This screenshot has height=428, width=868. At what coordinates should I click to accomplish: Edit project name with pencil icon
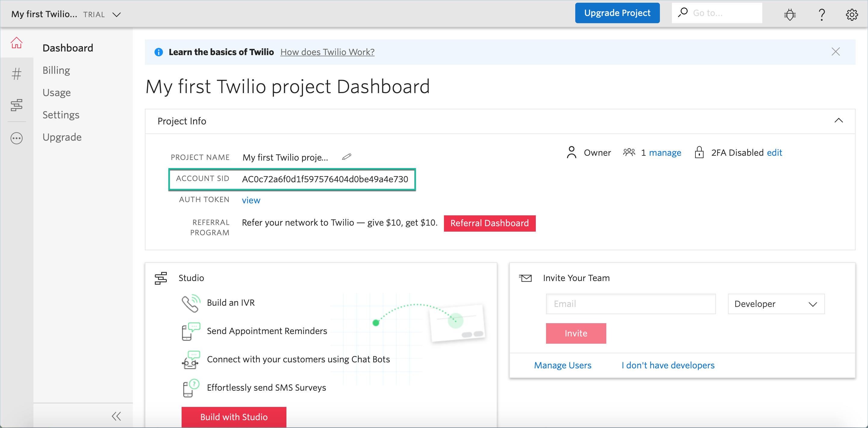(346, 157)
